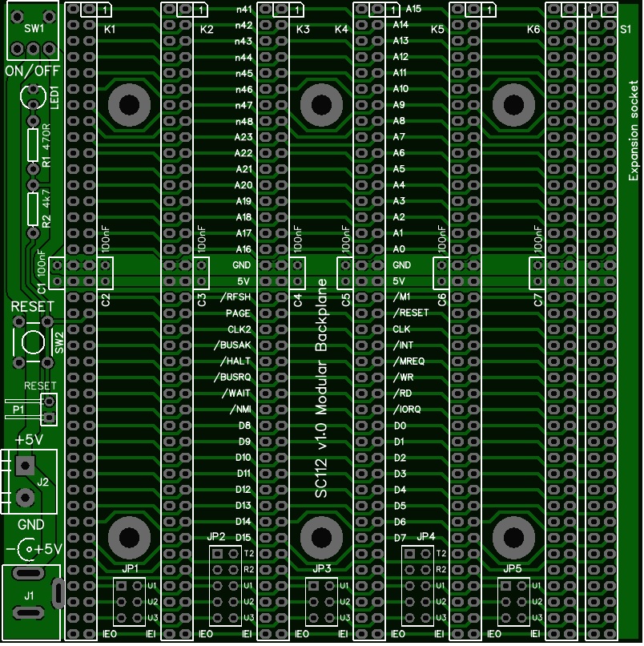Viewport: 644px width, 646px height.
Task: Click the A0 address label
Action: pos(399,248)
